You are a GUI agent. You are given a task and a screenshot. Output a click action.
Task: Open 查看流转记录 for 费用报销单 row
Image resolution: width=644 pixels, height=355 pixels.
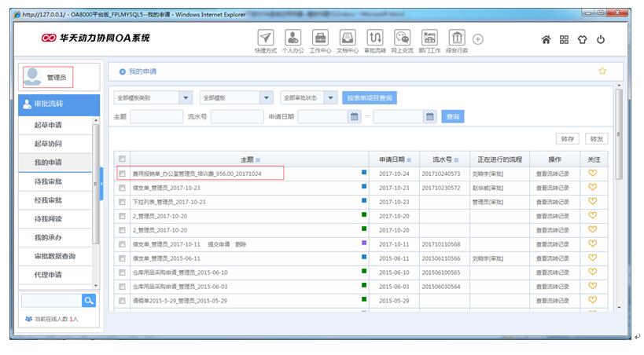point(553,174)
